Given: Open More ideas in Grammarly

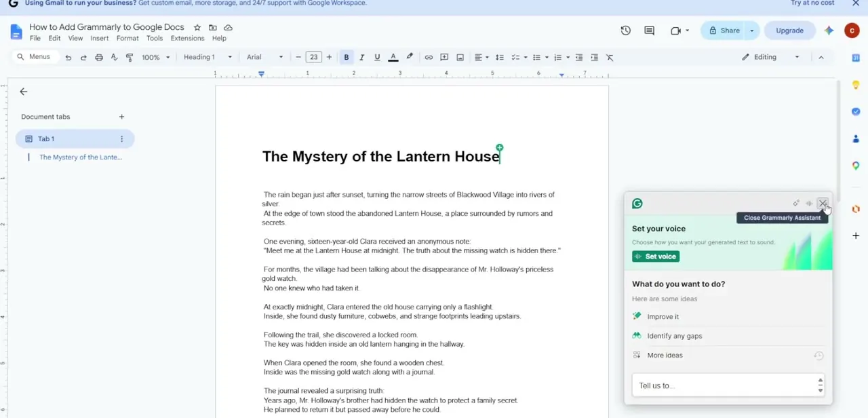Looking at the screenshot, I should [x=665, y=356].
